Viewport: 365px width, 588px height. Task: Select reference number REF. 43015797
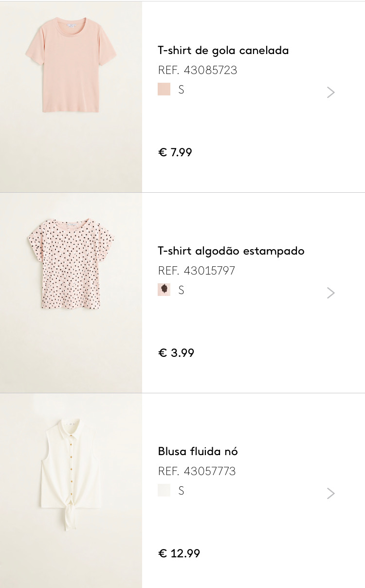click(197, 271)
